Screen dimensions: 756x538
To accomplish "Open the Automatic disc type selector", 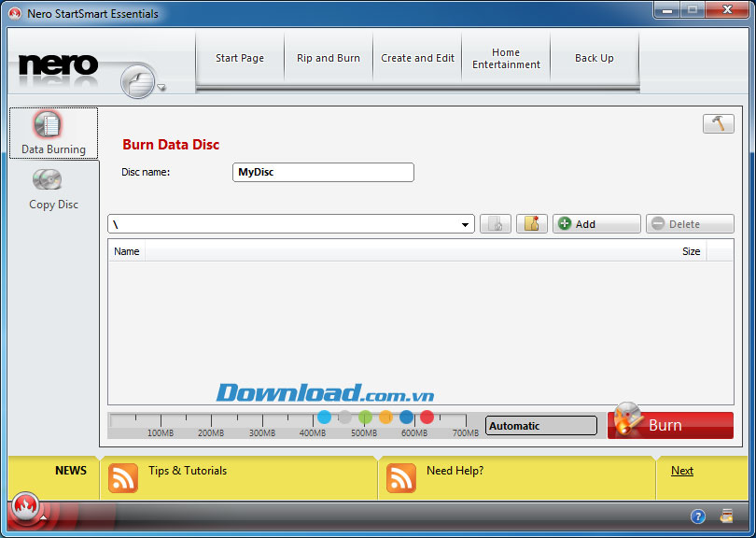I will tap(540, 426).
